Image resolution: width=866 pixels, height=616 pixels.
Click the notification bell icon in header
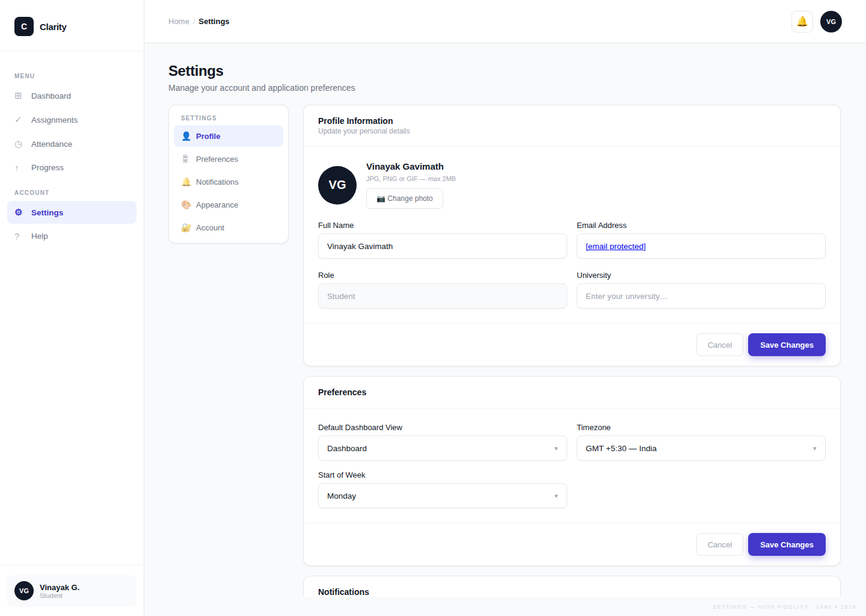[802, 22]
